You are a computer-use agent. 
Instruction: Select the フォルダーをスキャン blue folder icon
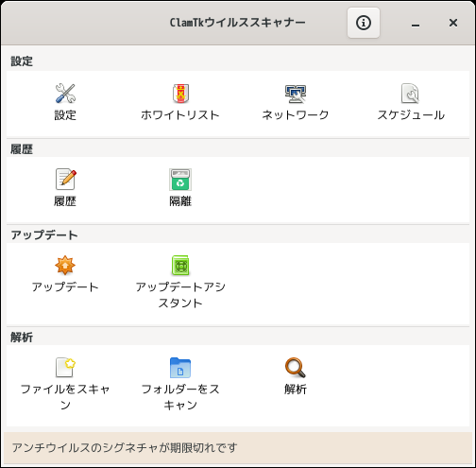point(180,368)
